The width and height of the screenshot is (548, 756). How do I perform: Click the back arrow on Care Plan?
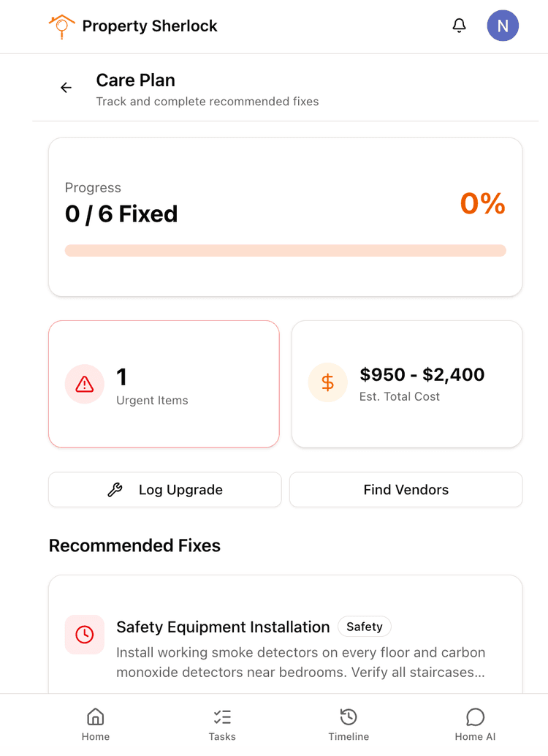click(66, 87)
